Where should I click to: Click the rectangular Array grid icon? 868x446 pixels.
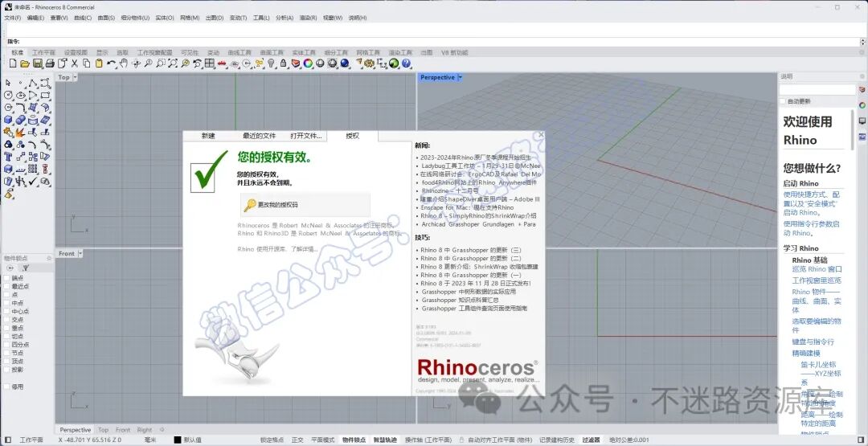[33, 168]
